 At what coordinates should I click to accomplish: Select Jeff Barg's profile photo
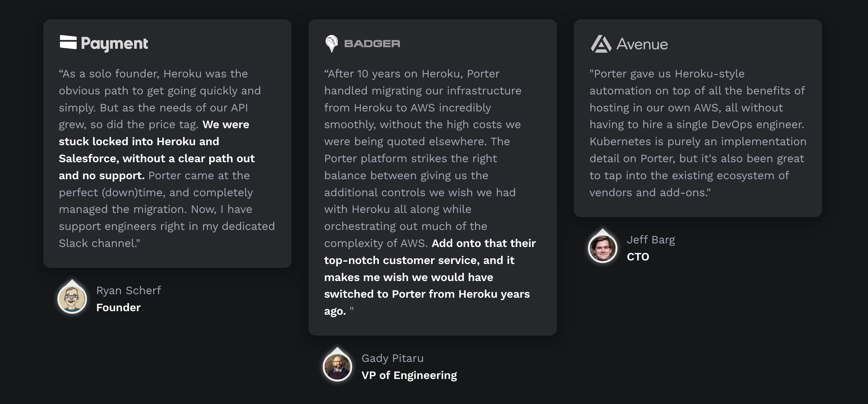[602, 248]
